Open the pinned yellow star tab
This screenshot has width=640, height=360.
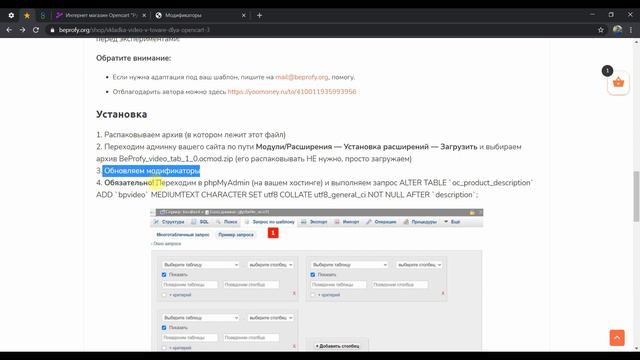(x=27, y=15)
